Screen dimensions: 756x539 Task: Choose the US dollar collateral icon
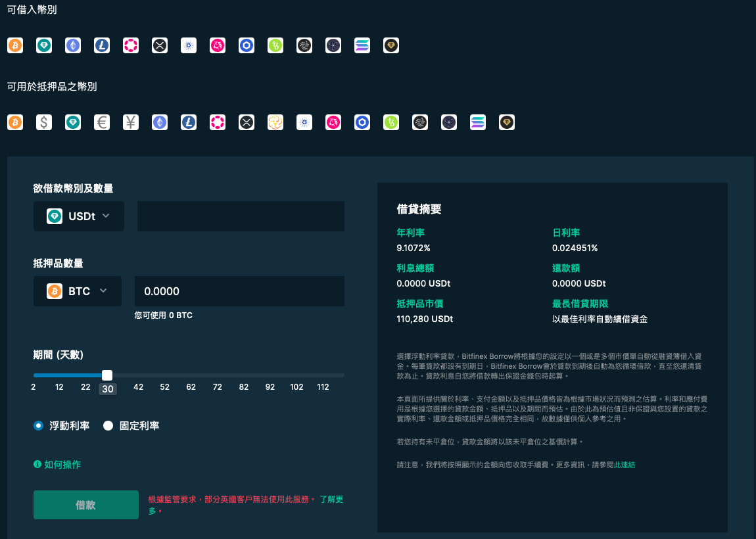pos(44,122)
